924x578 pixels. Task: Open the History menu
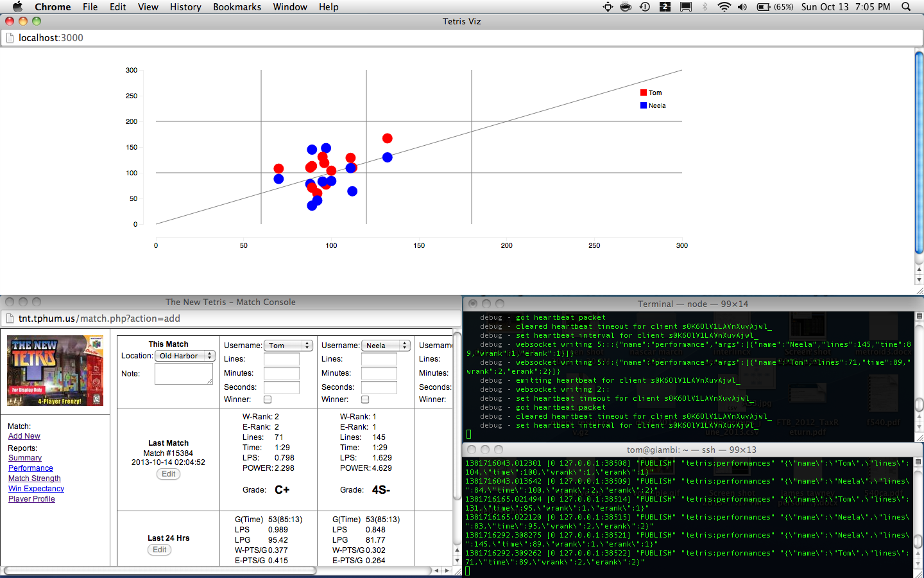coord(185,7)
